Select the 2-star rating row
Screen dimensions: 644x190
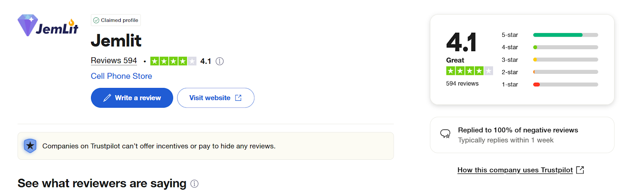(550, 72)
